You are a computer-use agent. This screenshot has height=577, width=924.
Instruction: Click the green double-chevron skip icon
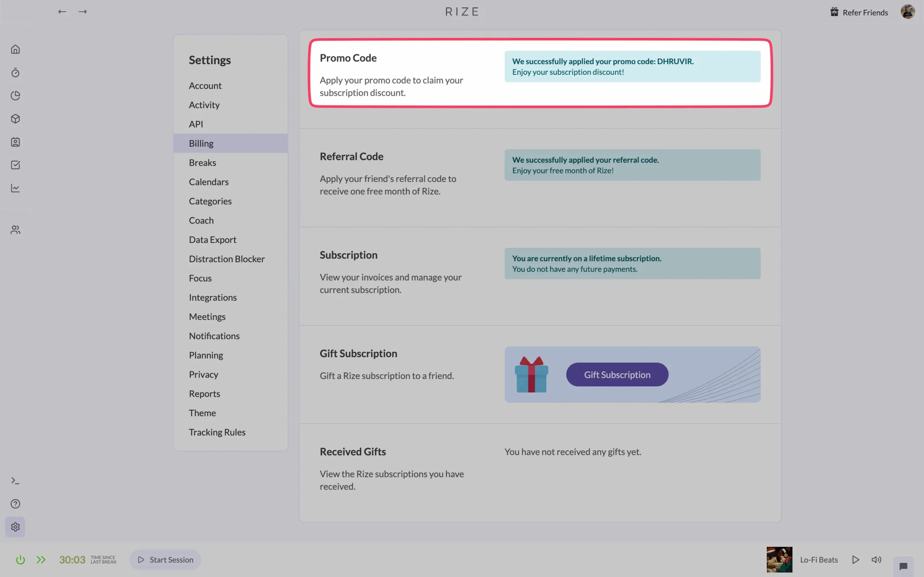point(41,560)
